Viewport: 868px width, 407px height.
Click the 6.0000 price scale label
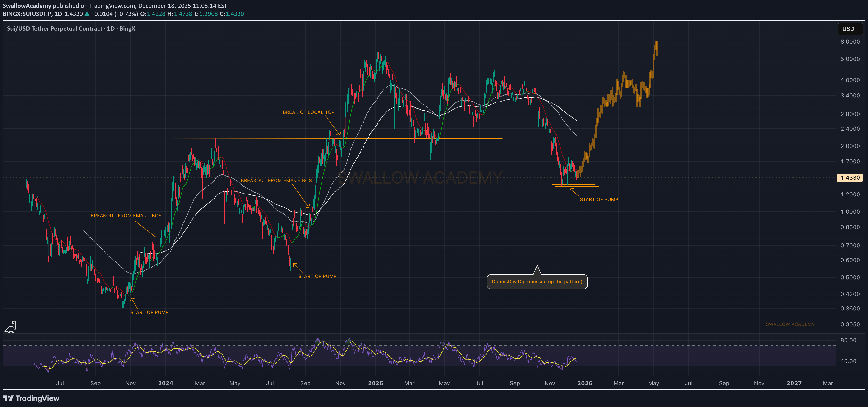pos(850,42)
